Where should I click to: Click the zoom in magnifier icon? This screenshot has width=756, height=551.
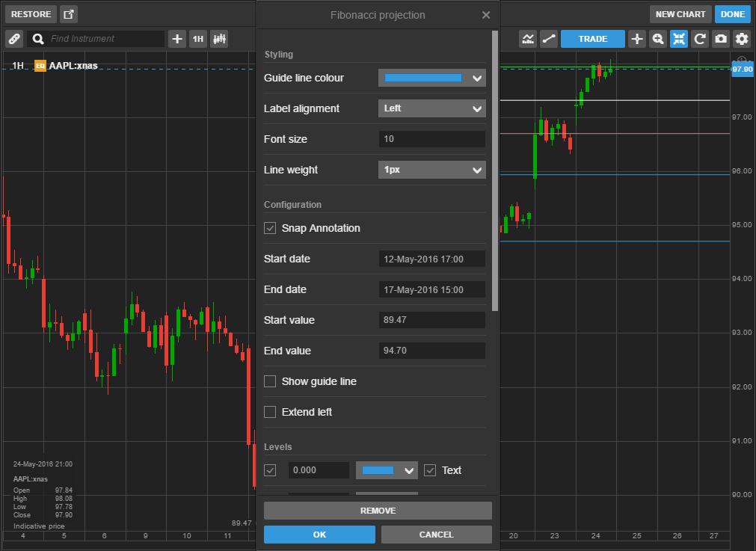(657, 39)
